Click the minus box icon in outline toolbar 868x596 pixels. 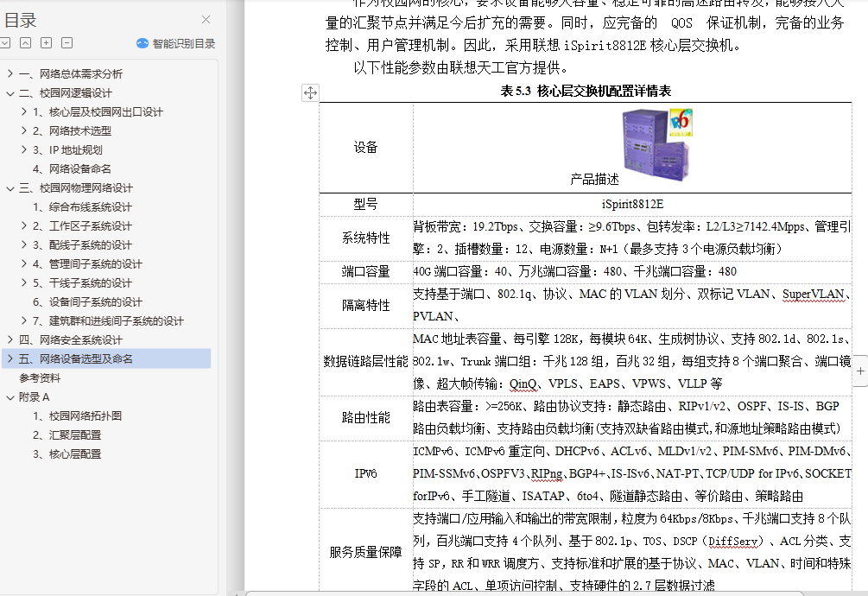[x=67, y=43]
